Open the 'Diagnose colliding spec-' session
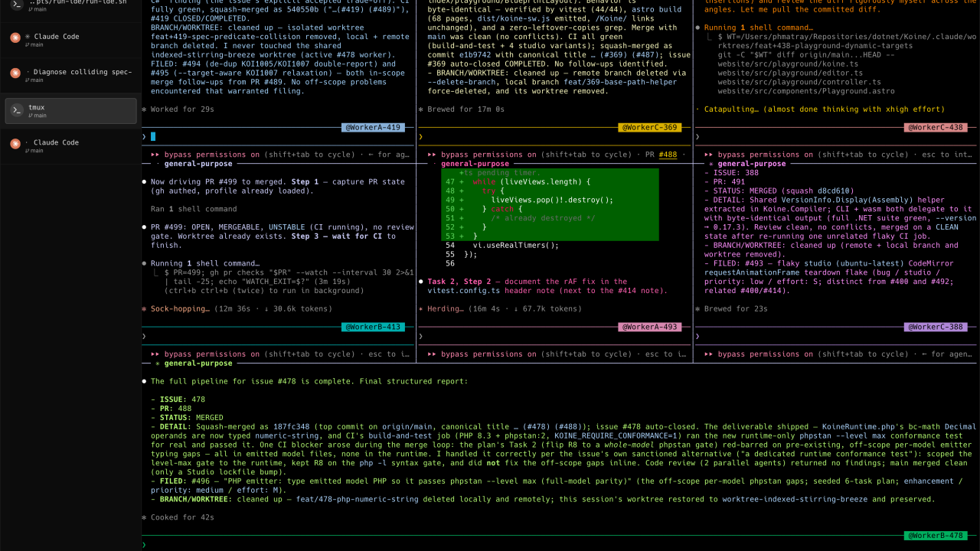 click(x=71, y=75)
